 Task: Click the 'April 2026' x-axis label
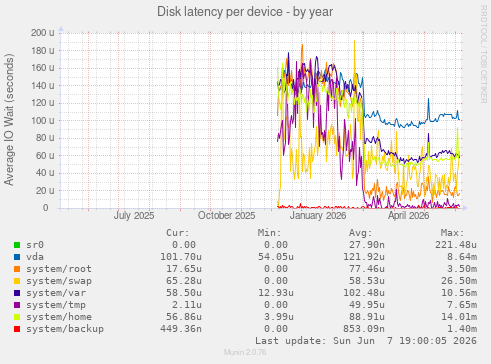[x=408, y=216]
